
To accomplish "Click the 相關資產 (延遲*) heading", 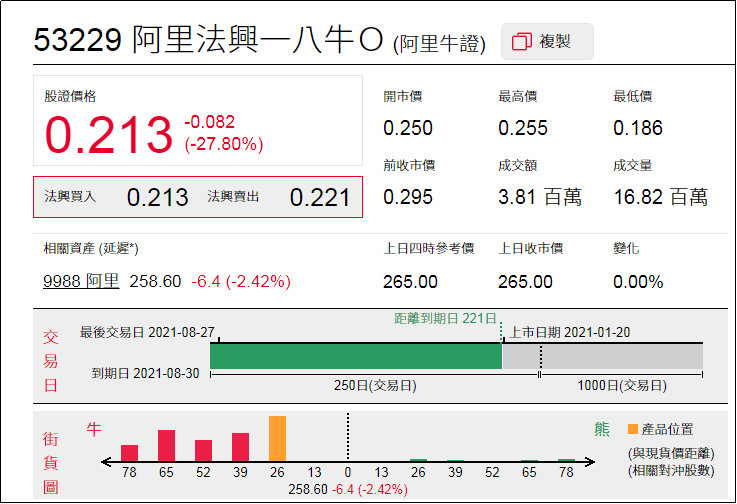I will tap(91, 248).
